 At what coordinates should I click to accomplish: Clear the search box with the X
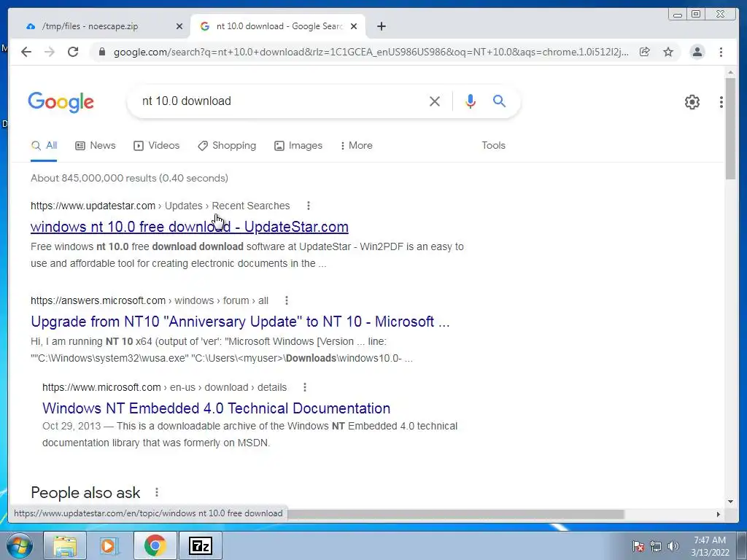tap(435, 101)
